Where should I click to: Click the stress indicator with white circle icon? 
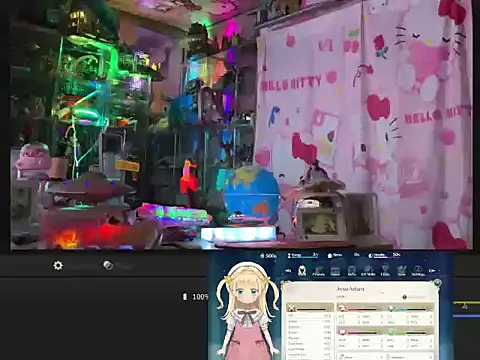335,255
